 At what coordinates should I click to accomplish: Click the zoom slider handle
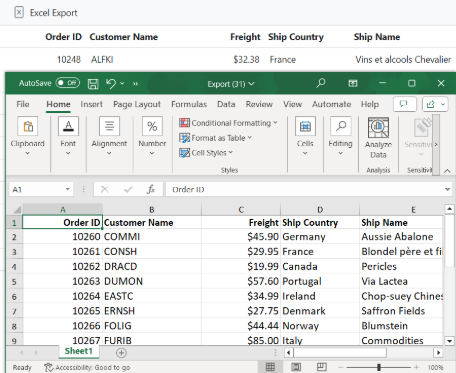[379, 367]
